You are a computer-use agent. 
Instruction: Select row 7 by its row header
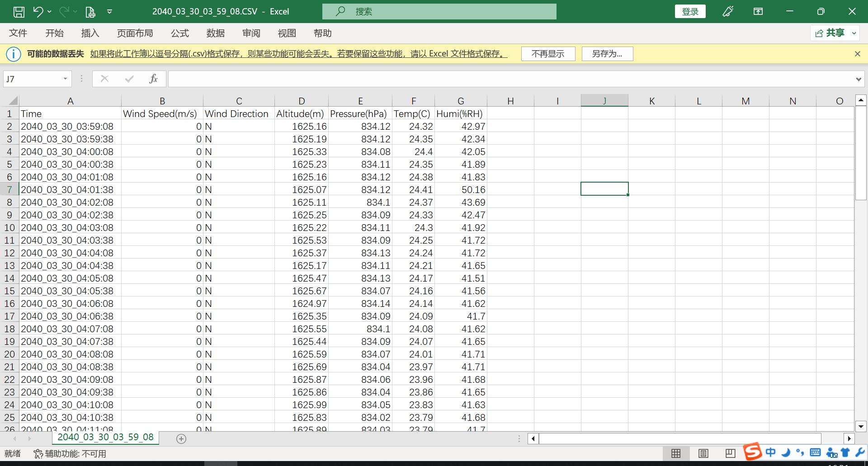(9, 189)
